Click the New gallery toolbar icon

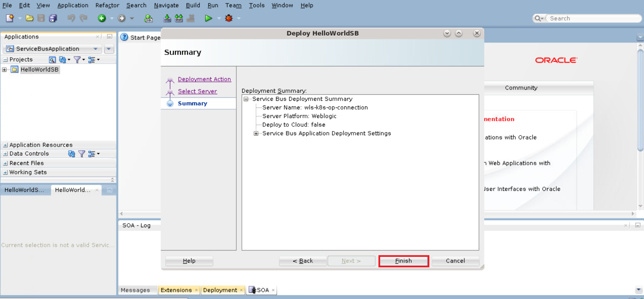click(x=10, y=18)
